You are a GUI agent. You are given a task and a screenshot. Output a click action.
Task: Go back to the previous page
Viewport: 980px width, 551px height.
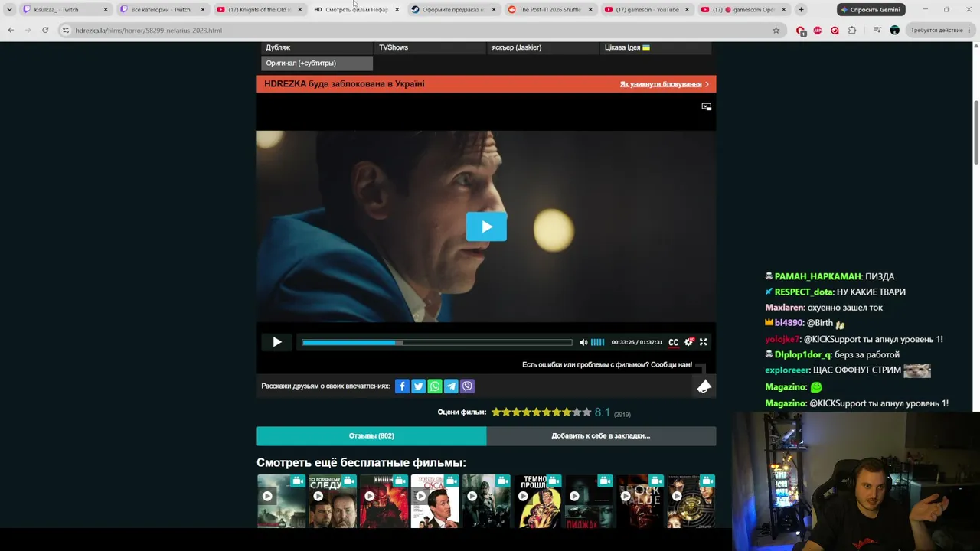pos(11,31)
